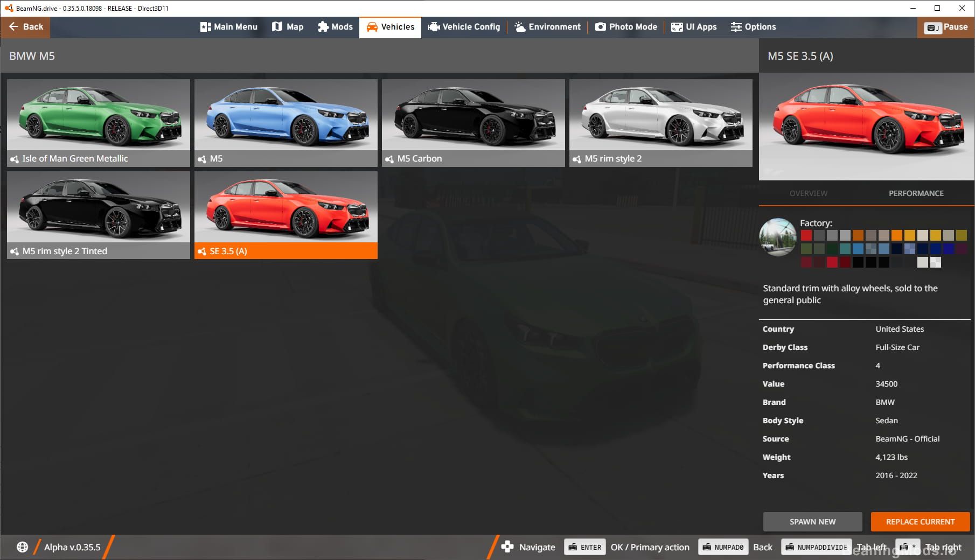Click the BeamNG.drive icon in title bar

click(x=9, y=8)
